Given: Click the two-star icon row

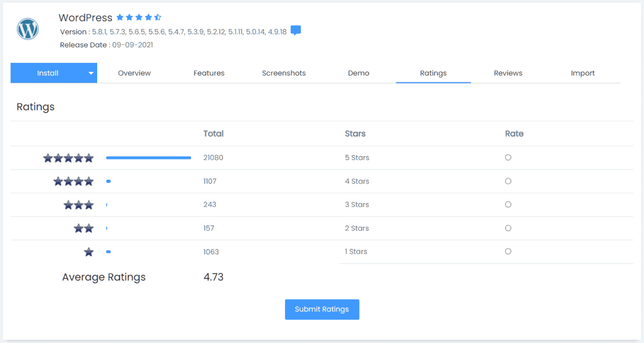Looking at the screenshot, I should coord(84,228).
